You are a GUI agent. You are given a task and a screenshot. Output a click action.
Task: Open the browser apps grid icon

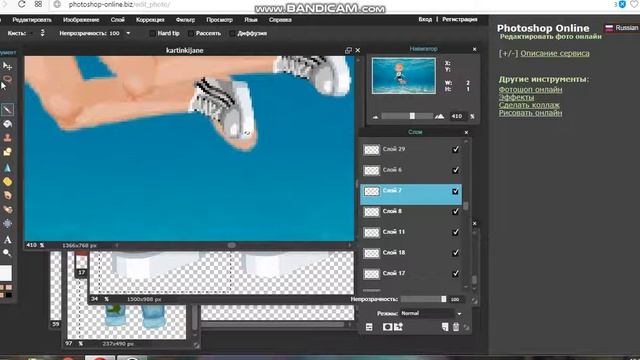pos(38,4)
